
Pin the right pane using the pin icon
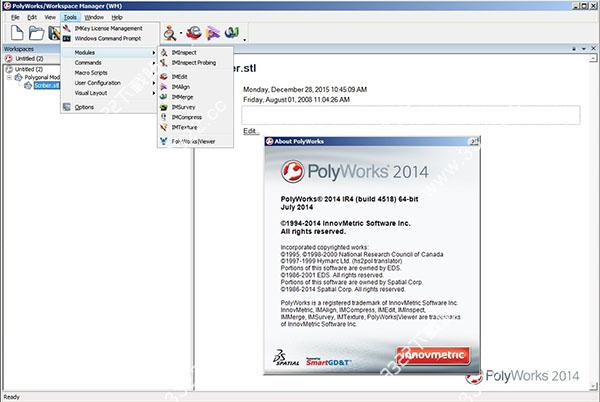point(574,49)
